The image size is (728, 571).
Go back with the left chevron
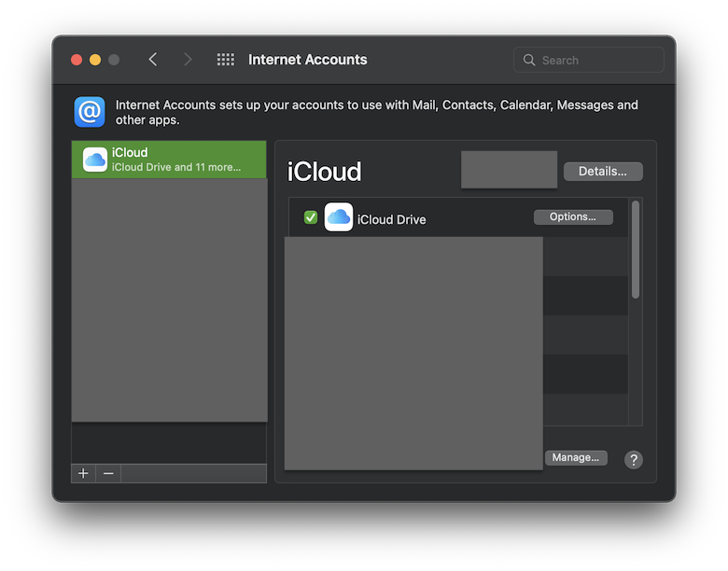pos(153,60)
